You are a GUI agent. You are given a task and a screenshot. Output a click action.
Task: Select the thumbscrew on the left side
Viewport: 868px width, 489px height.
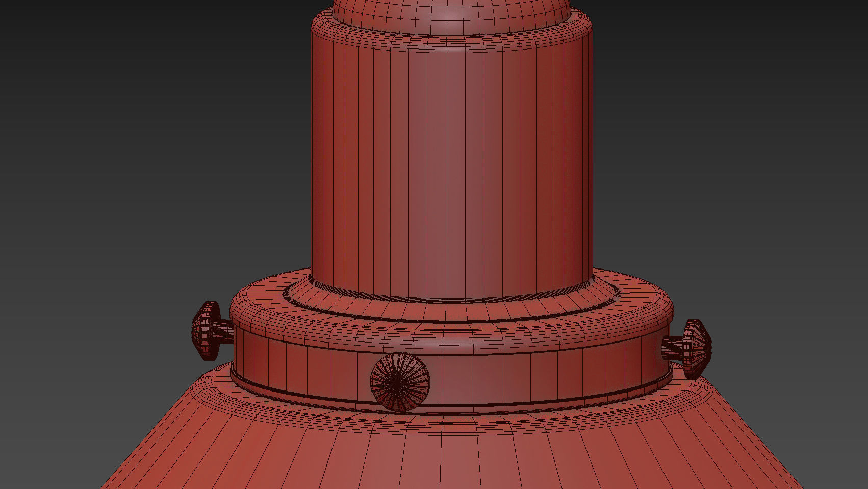[213, 331]
